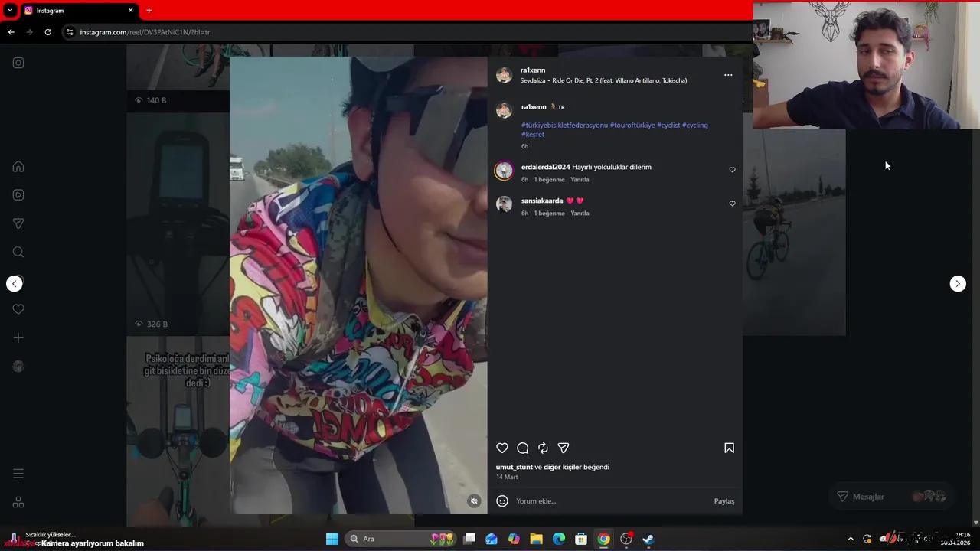Open sansiakaarda commenter profile name
This screenshot has width=980, height=551.
point(542,201)
